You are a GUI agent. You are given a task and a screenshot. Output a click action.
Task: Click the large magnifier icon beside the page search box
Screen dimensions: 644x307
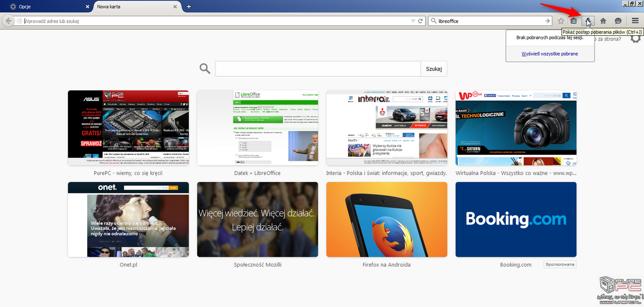click(205, 69)
